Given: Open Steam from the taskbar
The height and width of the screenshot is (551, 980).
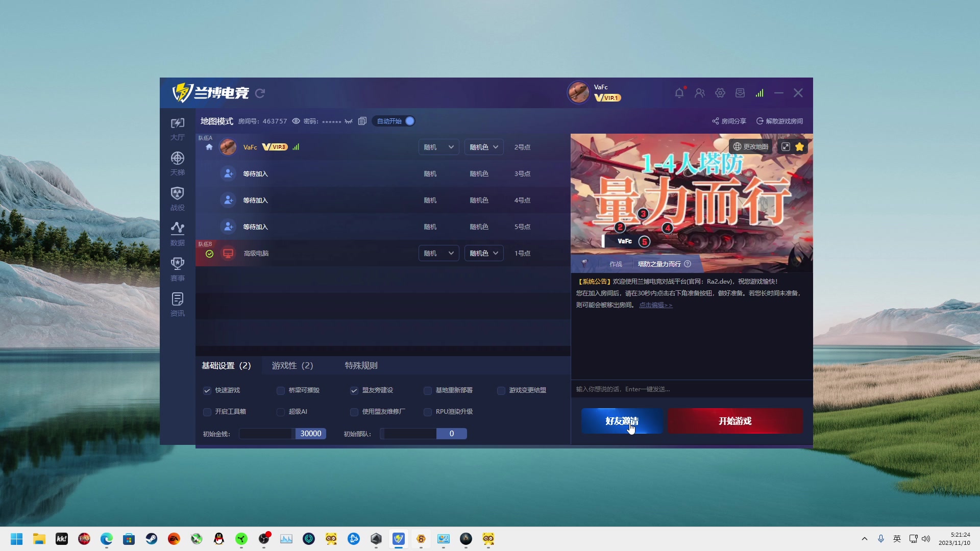Looking at the screenshot, I should coord(152,539).
